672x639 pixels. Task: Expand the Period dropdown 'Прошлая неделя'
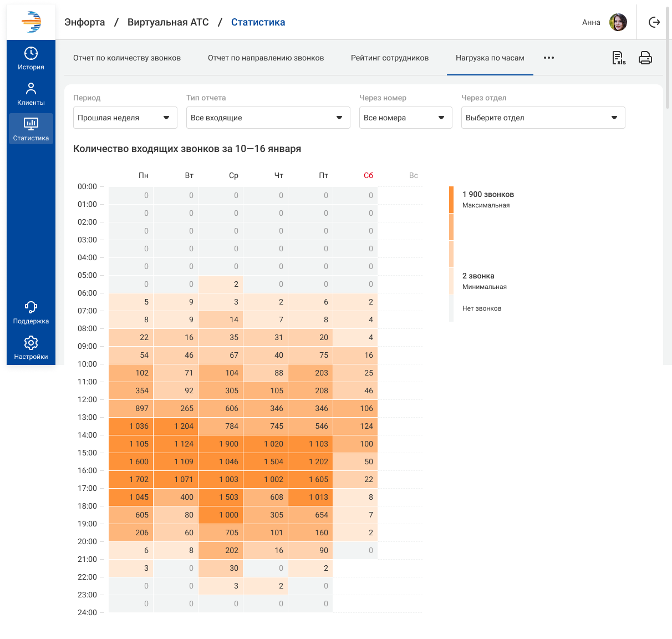click(x=125, y=118)
